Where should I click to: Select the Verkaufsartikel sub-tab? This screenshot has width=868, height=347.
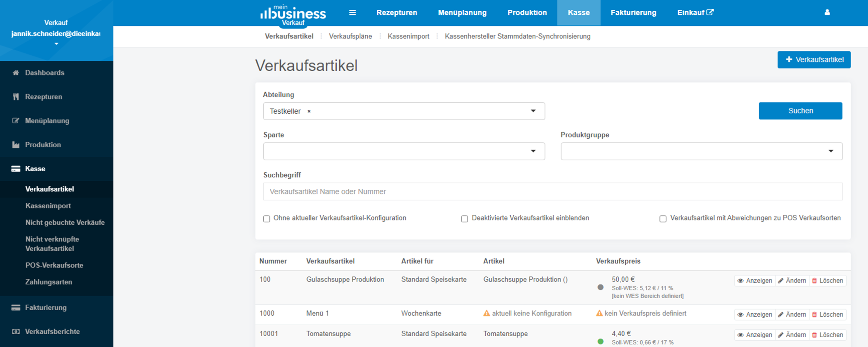289,36
